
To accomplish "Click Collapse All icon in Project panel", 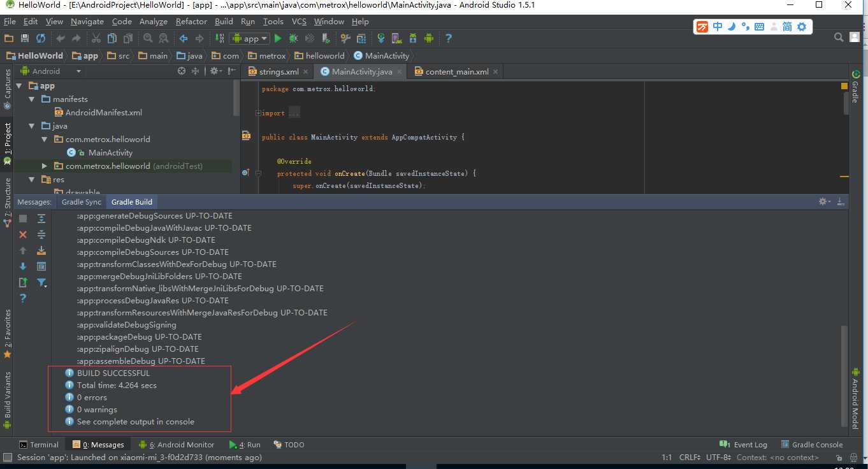I will 196,71.
